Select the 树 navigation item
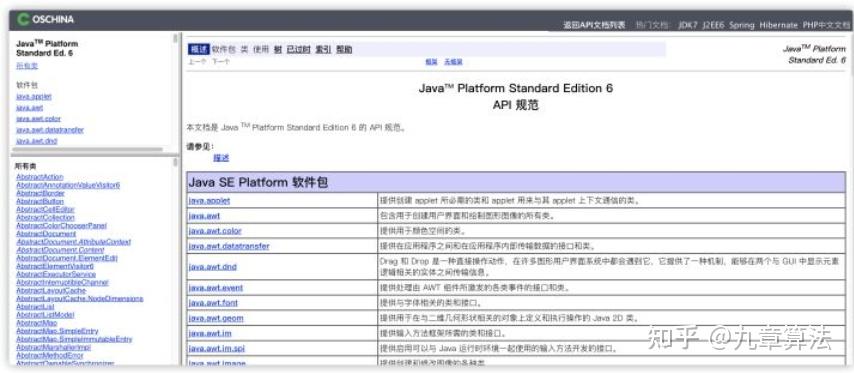Image resolution: width=854 pixels, height=373 pixels. pos(278,50)
